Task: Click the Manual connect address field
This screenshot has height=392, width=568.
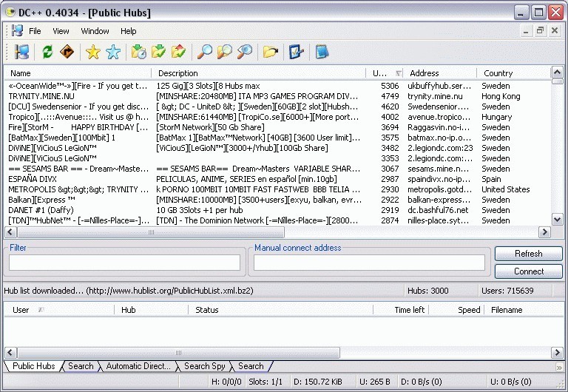Action: (x=369, y=263)
